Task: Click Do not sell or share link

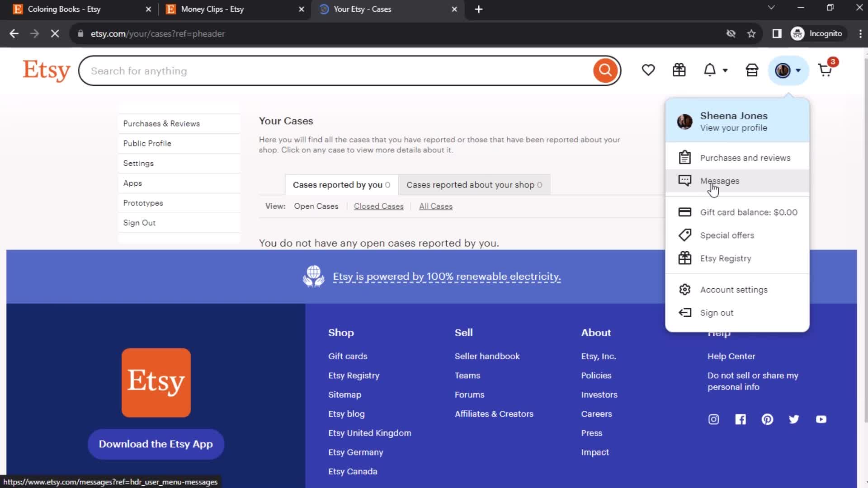Action: coord(753,381)
